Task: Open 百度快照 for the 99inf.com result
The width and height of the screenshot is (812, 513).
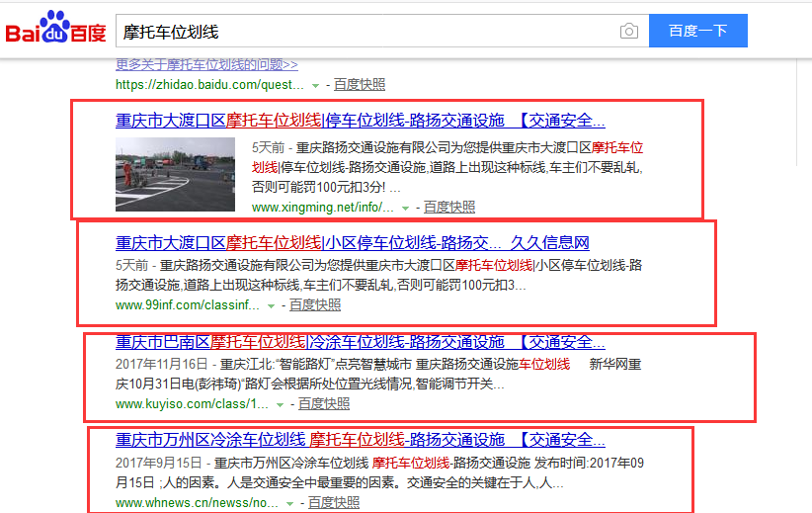Action: pyautogui.click(x=315, y=304)
